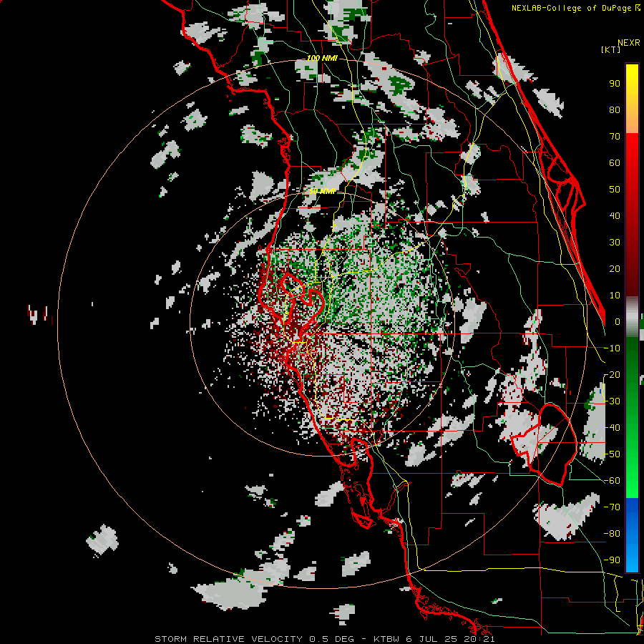Click the 50 value on the velocity scale
This screenshot has height=644, width=644.
pos(615,190)
